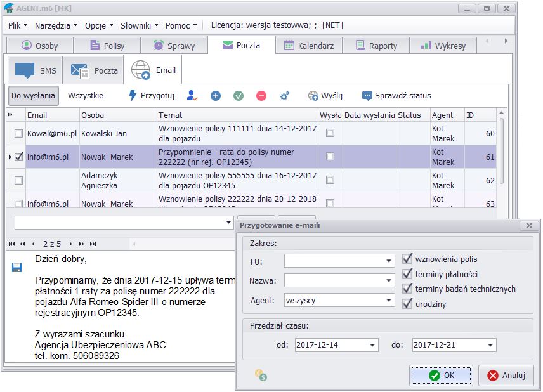Click the AGENT.m6 application icon in title bar
The height and width of the screenshot is (392, 543).
click(9, 8)
